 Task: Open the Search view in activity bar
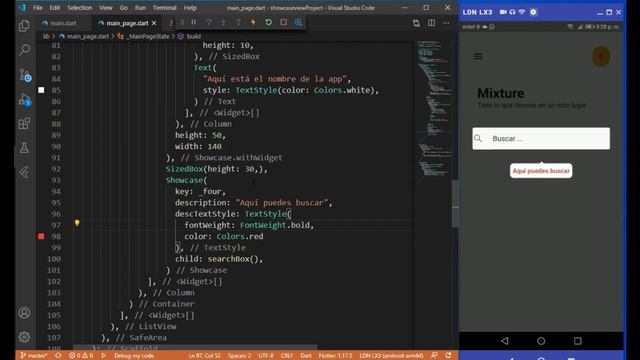point(24,50)
